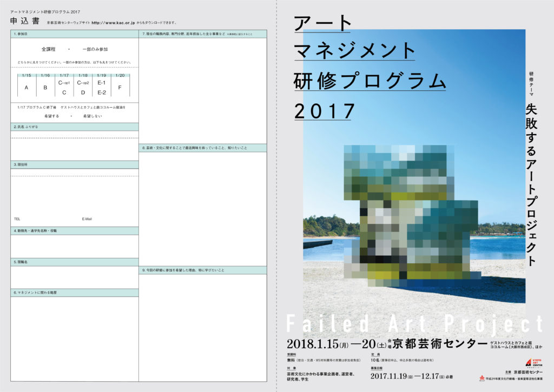
Task: Click the section 4 workplace/school header
Action: [x=75, y=231]
